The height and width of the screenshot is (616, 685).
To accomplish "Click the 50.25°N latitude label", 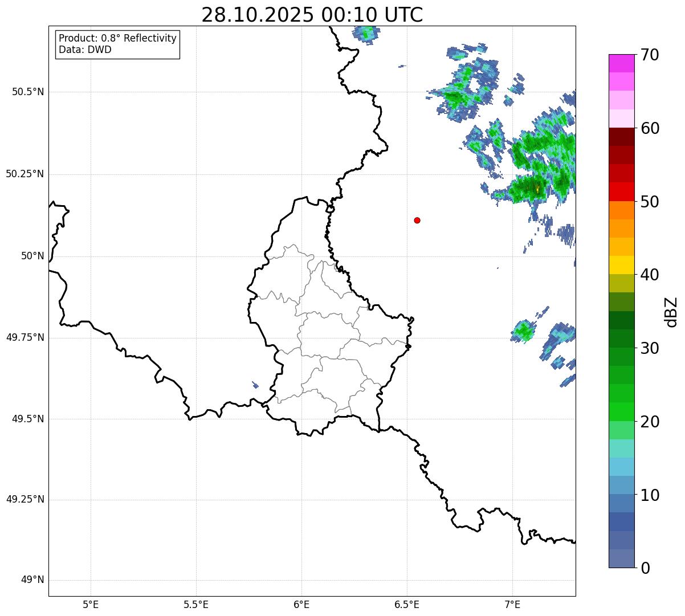I will [x=25, y=174].
